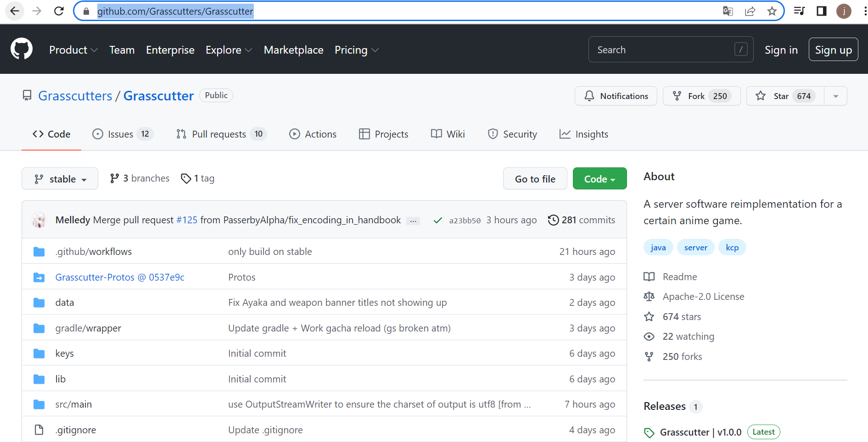Image resolution: width=868 pixels, height=442 pixels.
Task: Click the java topic tag
Action: [658, 248]
